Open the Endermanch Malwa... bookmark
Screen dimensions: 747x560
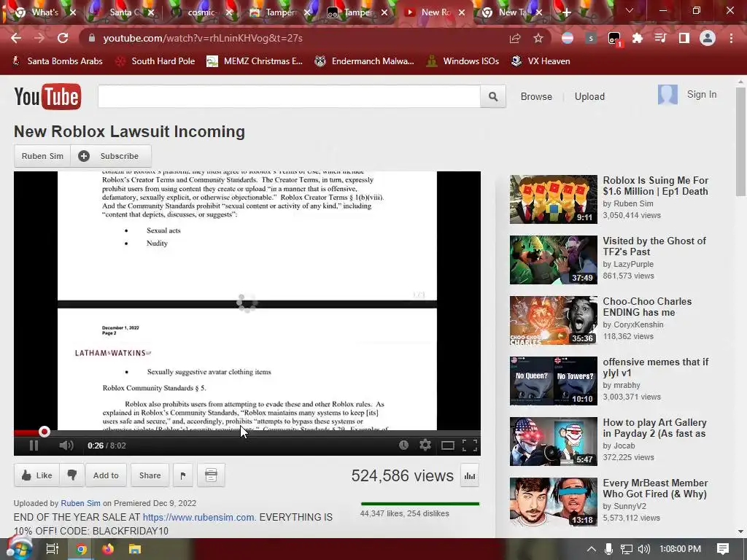[364, 61]
